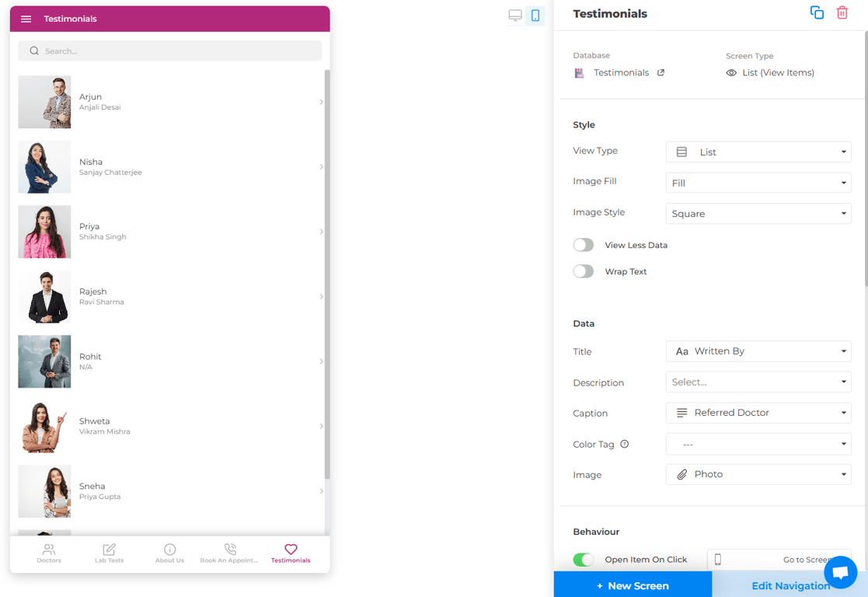Switch to Doctors tab in bottom navigation

(49, 553)
